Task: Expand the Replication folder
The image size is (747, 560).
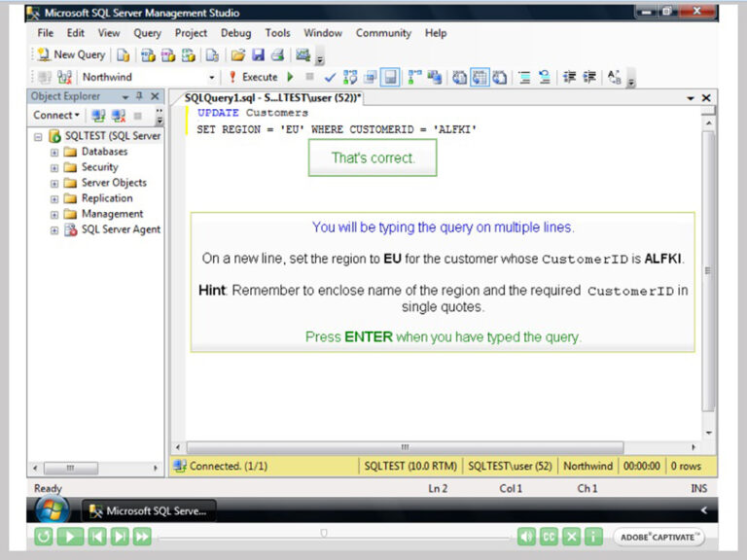Action: coord(54,199)
